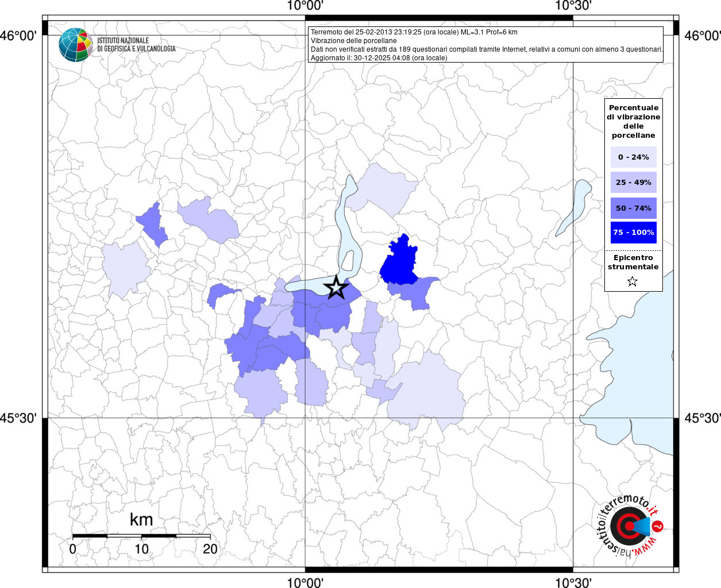Click the star symbol in the legend
Image resolution: width=721 pixels, height=588 pixels.
point(633,281)
